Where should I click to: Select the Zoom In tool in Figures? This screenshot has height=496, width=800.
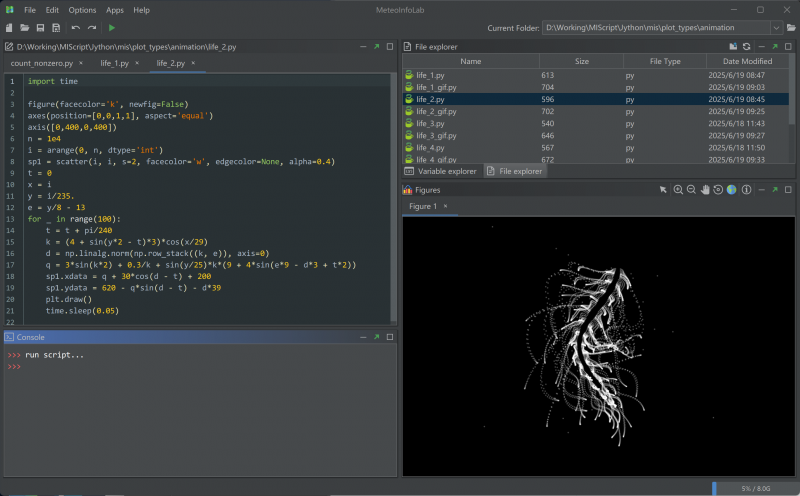[678, 189]
